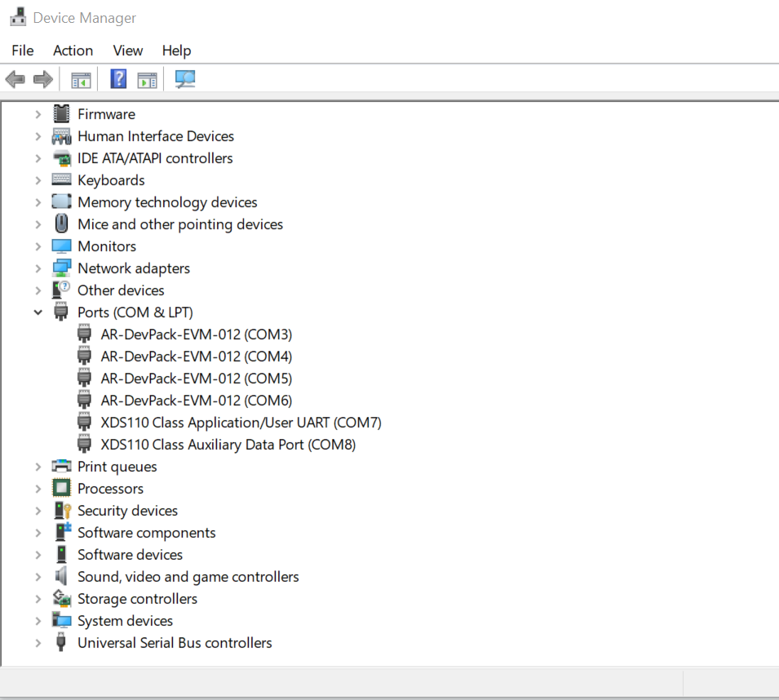Select the Memory technology devices label
The height and width of the screenshot is (700, 779).
click(167, 202)
